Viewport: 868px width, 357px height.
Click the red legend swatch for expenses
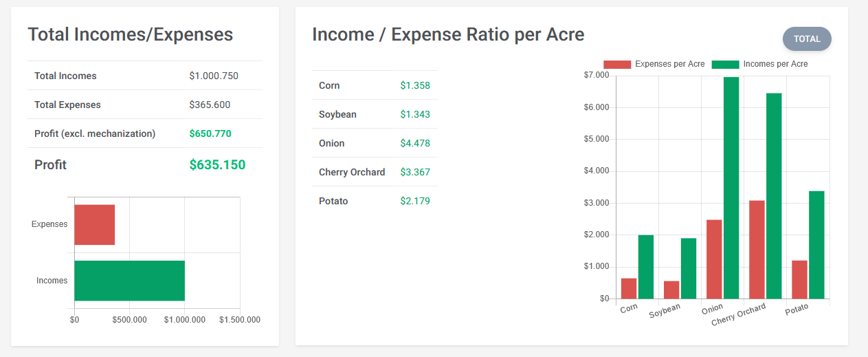pyautogui.click(x=616, y=64)
